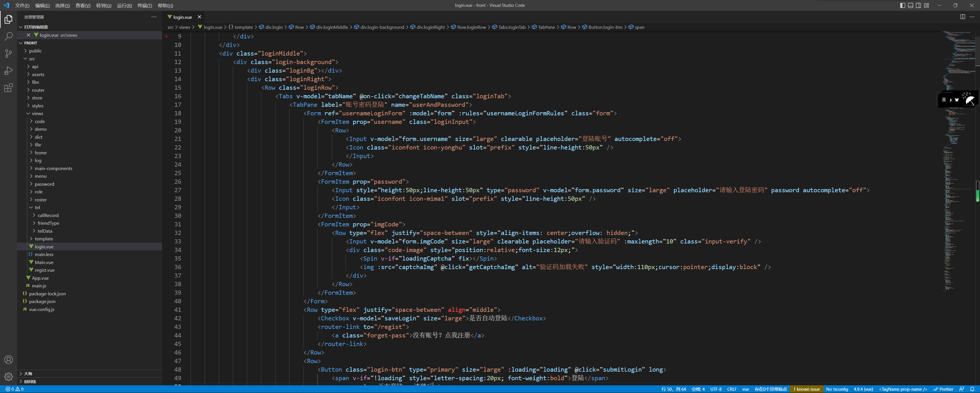This screenshot has width=980, height=393.
Task: Toggle primary side bar layout button
Action: point(903,5)
